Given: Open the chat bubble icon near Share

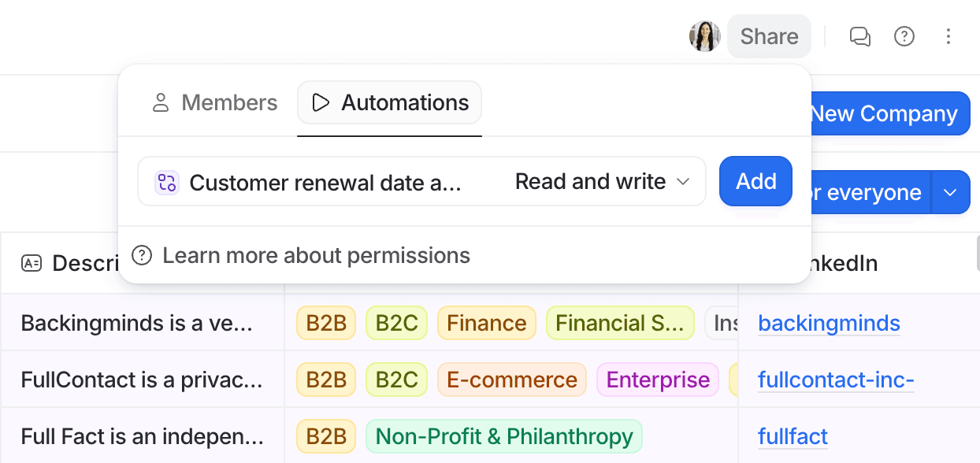Looking at the screenshot, I should pyautogui.click(x=859, y=36).
